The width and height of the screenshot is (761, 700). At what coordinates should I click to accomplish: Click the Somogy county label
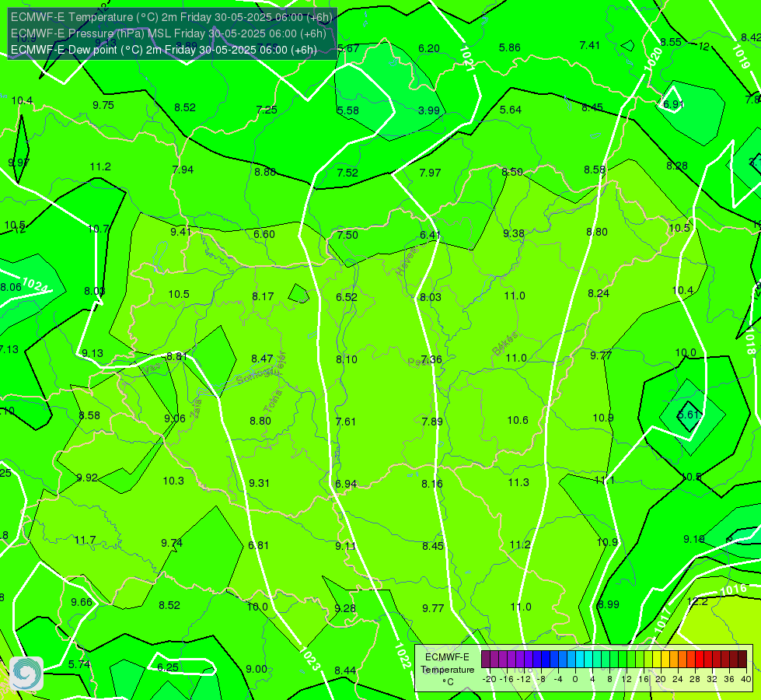[256, 376]
